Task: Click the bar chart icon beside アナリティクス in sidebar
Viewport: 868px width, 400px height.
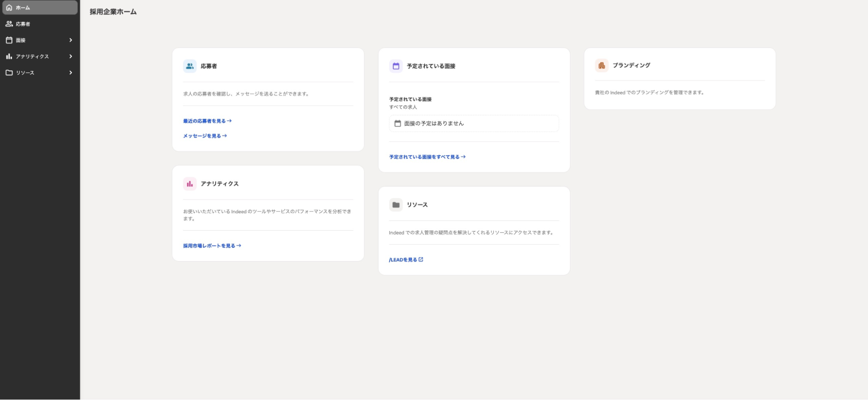Action: [x=9, y=56]
